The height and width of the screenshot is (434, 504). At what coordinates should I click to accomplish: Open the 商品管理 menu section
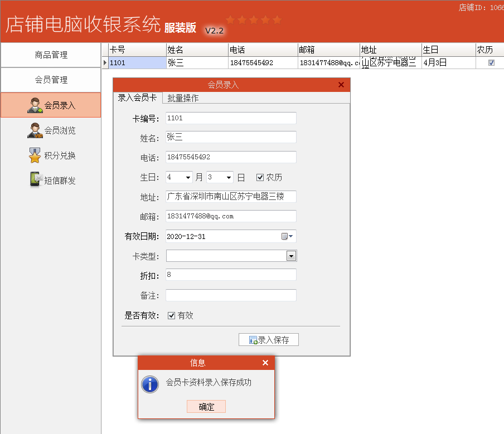click(51, 55)
